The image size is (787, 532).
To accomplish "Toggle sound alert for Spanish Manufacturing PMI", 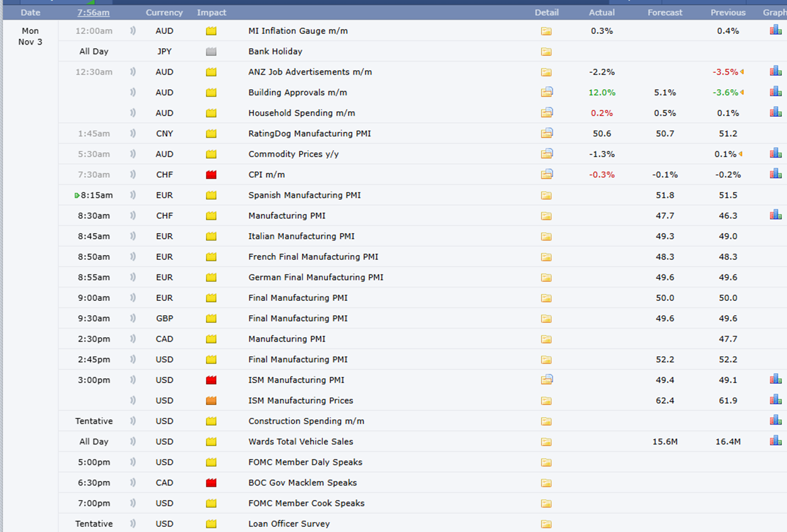I will pos(133,195).
